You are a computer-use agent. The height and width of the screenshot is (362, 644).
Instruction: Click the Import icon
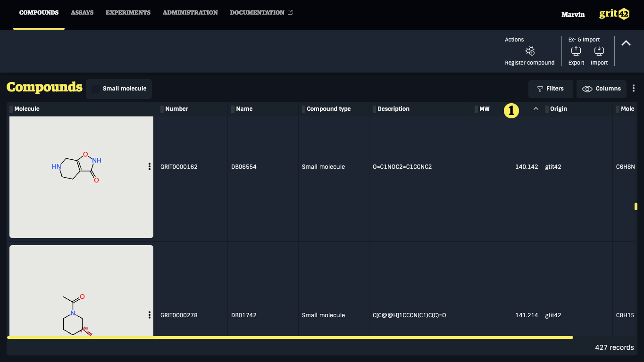pyautogui.click(x=599, y=51)
